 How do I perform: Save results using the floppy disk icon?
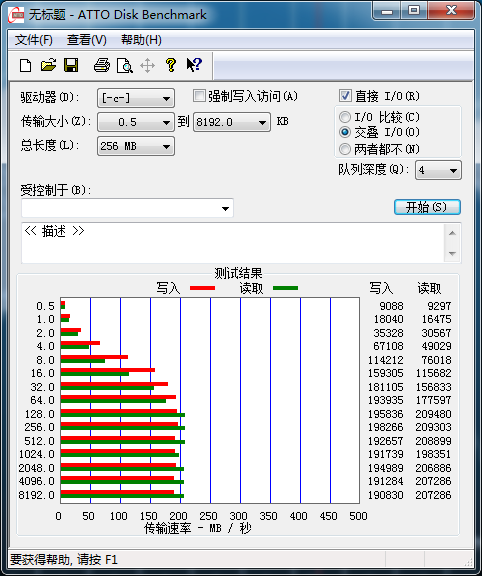tap(71, 65)
